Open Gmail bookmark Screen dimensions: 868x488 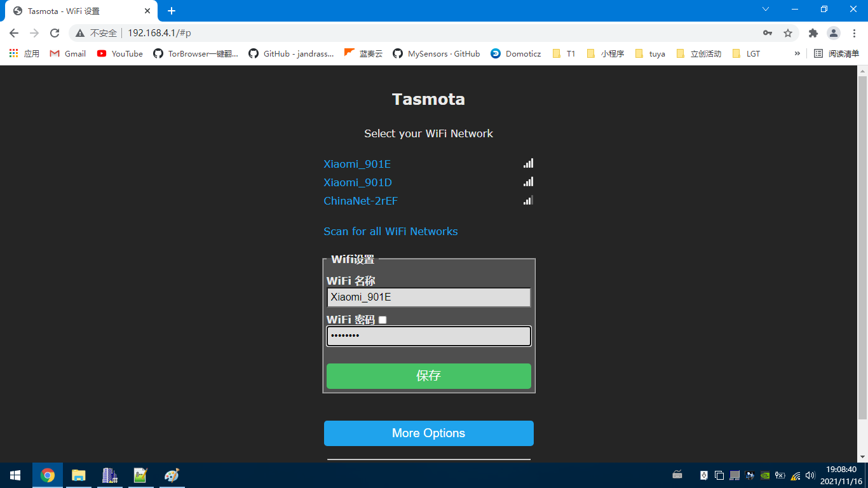(68, 53)
